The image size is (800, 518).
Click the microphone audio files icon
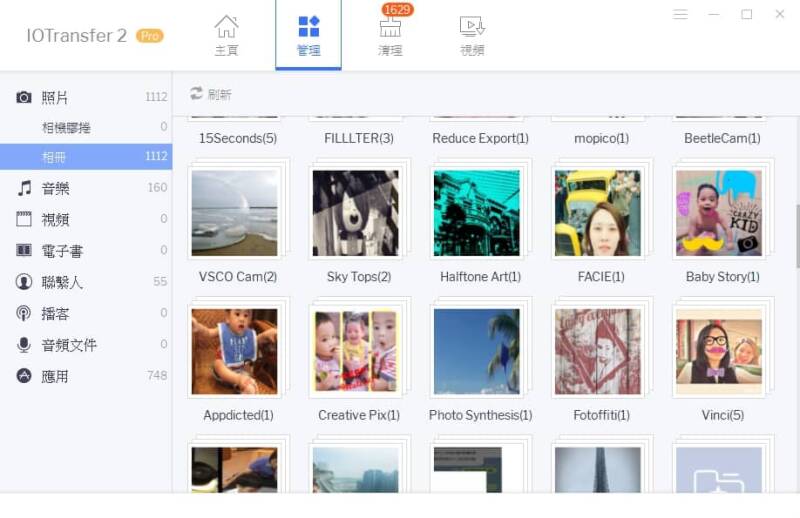[23, 344]
